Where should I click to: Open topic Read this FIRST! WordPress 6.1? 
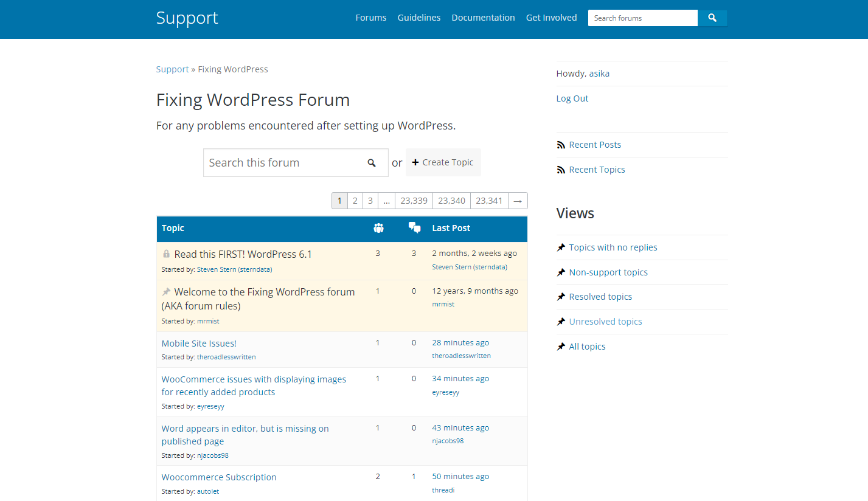[243, 254]
